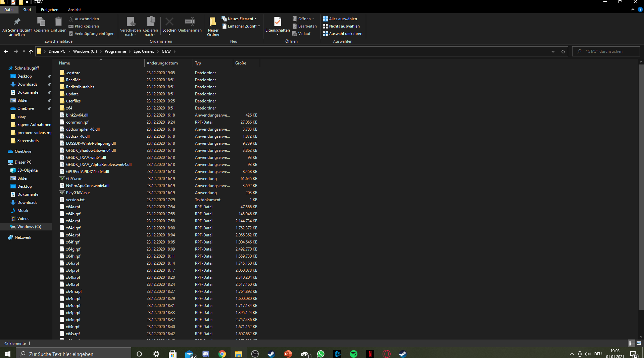Open the Freigeben ribbon tab

coord(49,9)
